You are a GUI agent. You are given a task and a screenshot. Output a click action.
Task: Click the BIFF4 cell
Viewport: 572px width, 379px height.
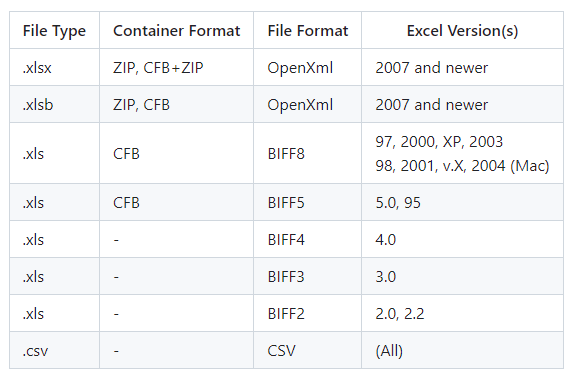[308, 240]
